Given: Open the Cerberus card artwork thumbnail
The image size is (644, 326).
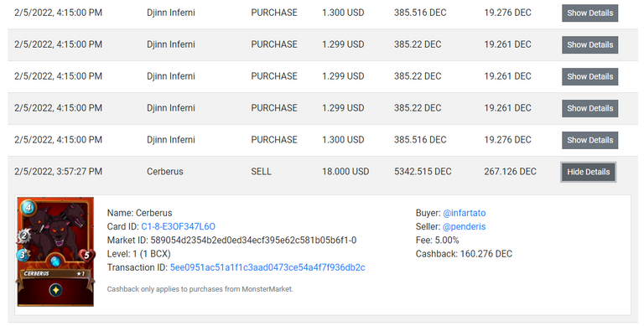Looking at the screenshot, I should pyautogui.click(x=55, y=251).
